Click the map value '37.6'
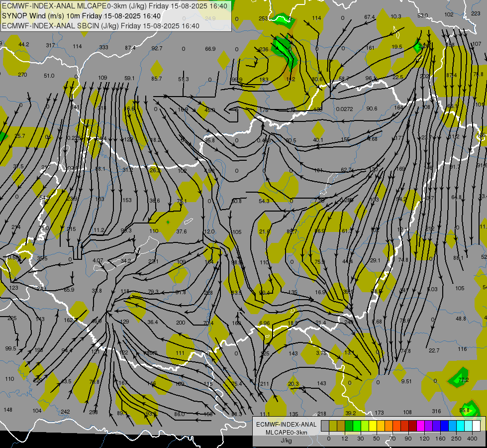The width and height of the screenshot is (487, 448). [x=182, y=231]
